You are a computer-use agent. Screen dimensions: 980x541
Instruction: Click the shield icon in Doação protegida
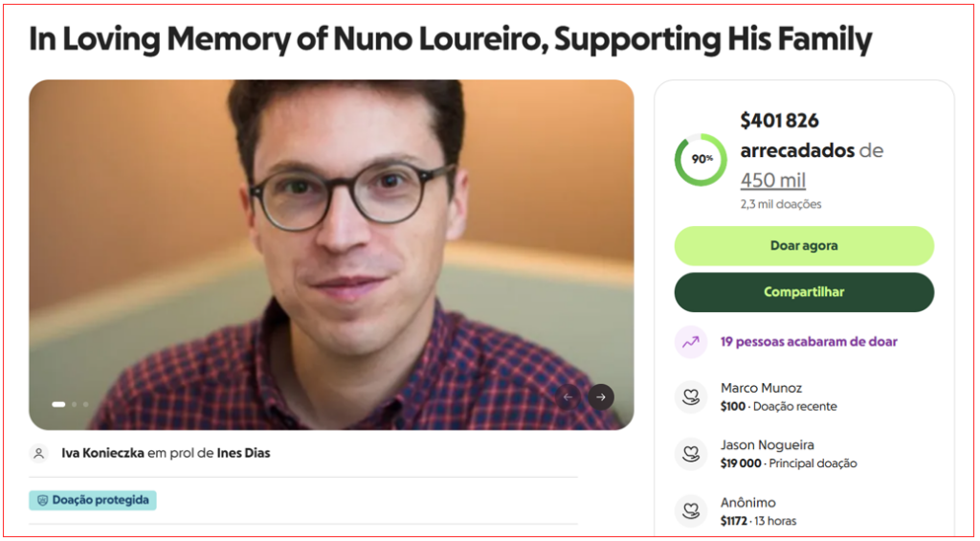42,501
